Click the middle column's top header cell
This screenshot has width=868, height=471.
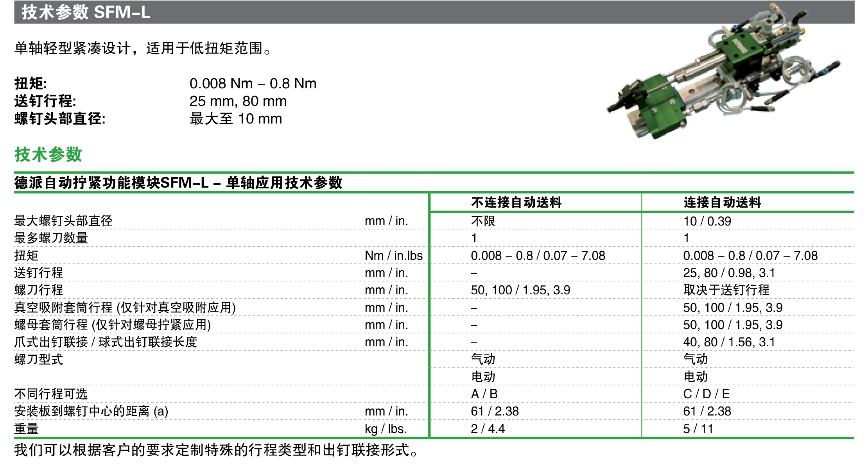pyautogui.click(x=536, y=202)
